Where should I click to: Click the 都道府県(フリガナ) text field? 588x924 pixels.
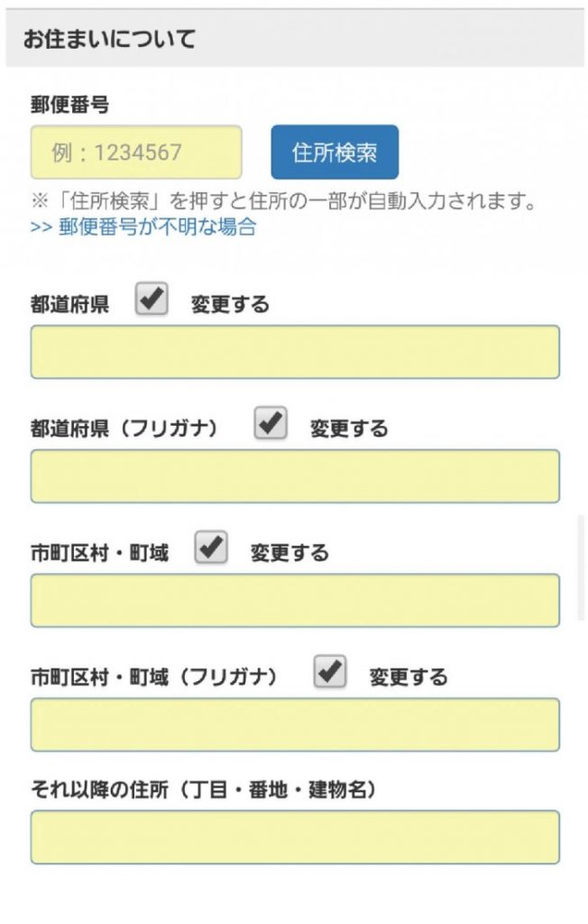tap(295, 476)
